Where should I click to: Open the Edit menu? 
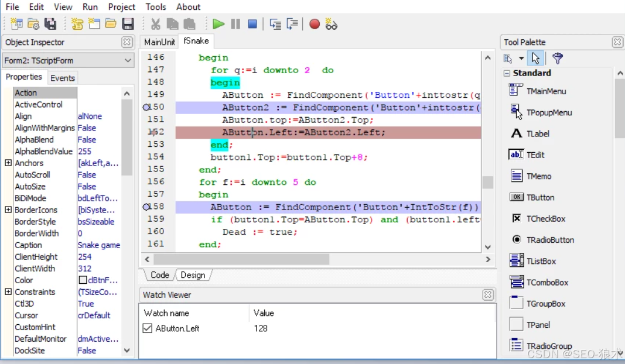pyautogui.click(x=36, y=7)
